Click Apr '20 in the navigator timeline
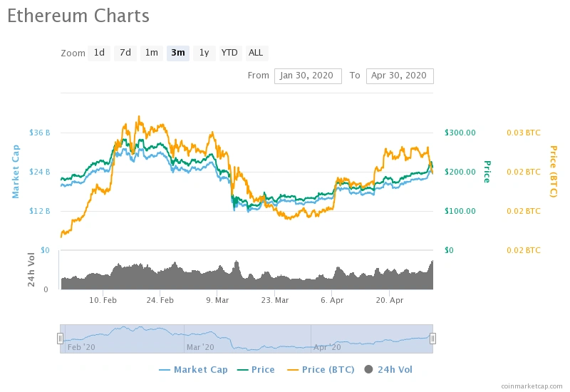 pos(327,347)
